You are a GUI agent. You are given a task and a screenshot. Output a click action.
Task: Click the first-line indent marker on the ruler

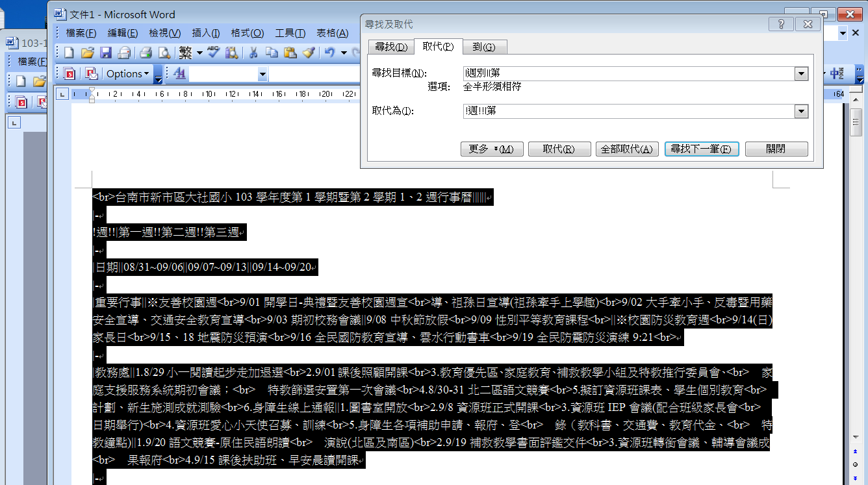pos(92,91)
